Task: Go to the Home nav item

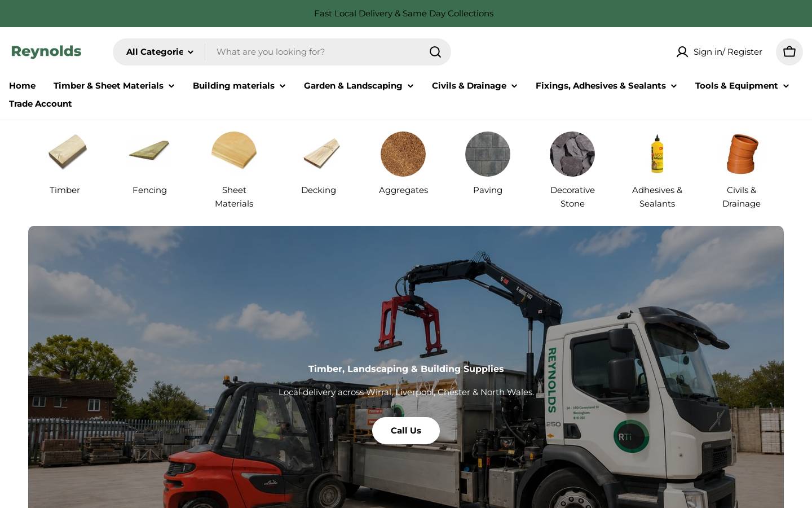Action: 23,86
